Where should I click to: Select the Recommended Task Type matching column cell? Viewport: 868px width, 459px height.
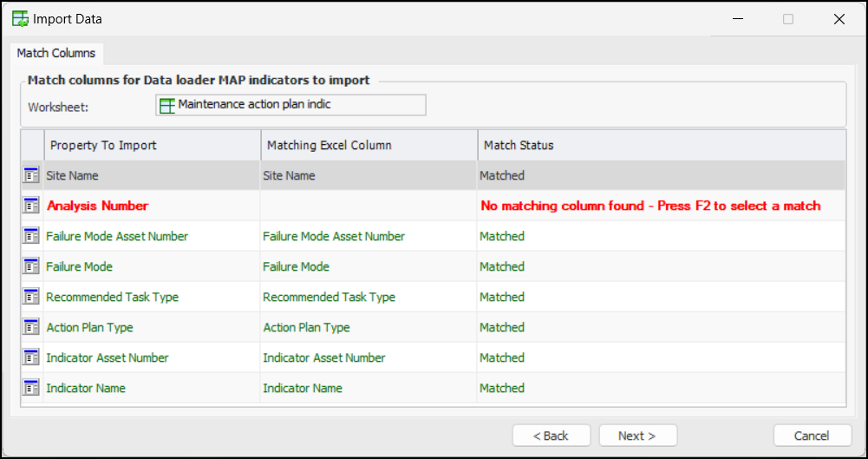point(369,297)
